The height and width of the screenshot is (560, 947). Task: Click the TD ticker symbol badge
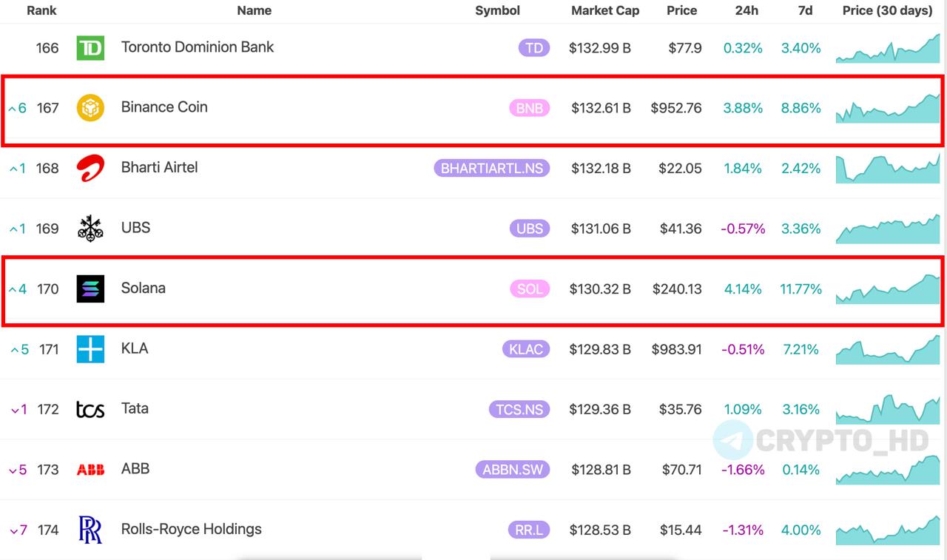tap(534, 48)
